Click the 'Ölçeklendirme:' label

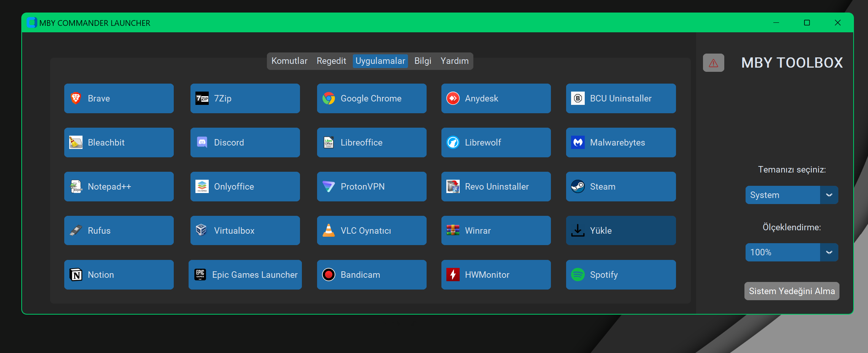click(x=792, y=227)
